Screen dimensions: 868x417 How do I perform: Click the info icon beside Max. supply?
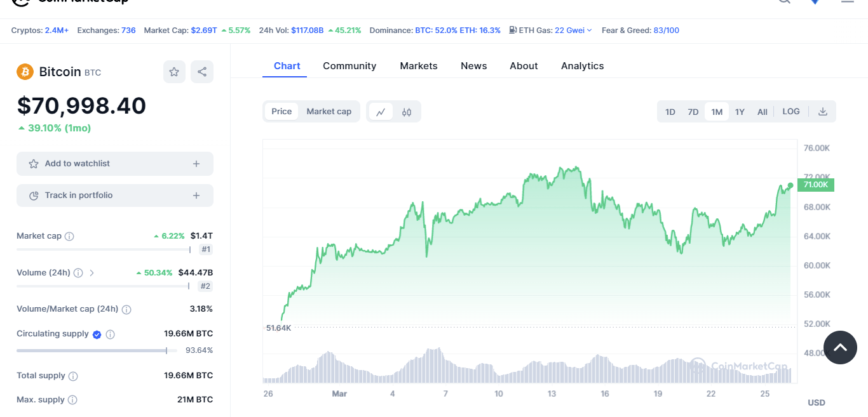tap(72, 400)
